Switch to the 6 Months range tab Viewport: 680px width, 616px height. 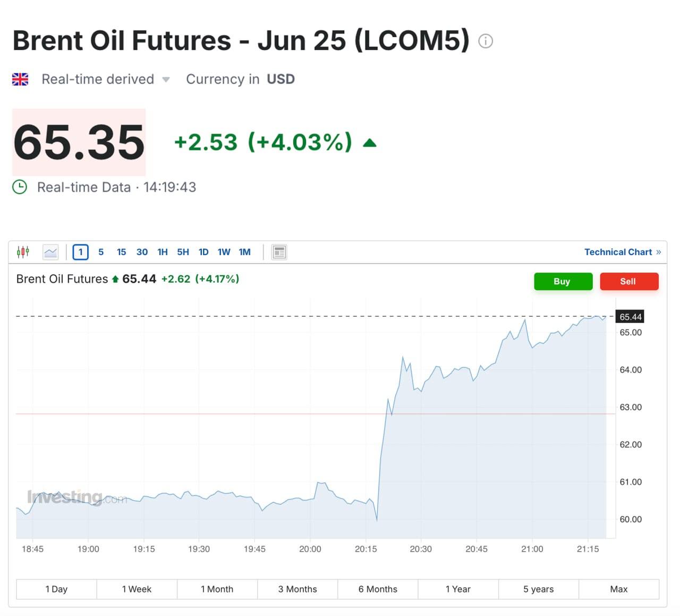coord(378,589)
